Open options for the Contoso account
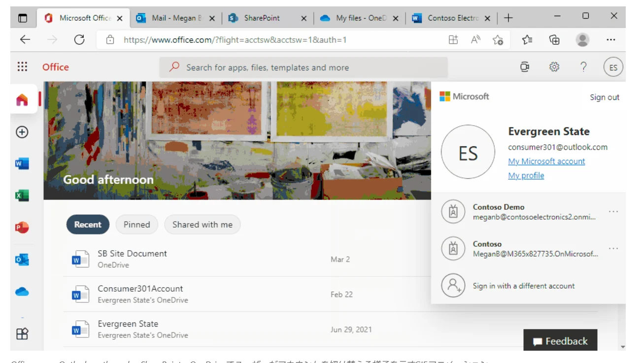Image resolution: width=644 pixels, height=363 pixels. [x=613, y=248]
